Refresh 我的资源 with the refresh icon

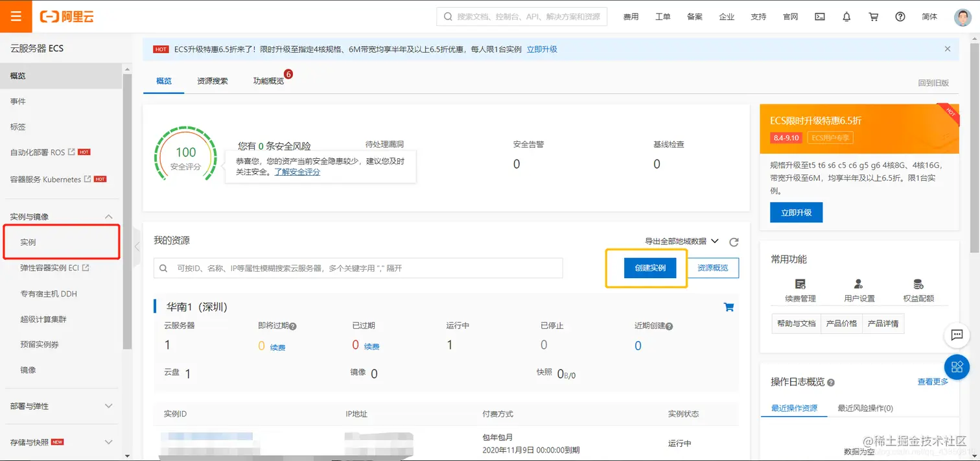(x=734, y=242)
